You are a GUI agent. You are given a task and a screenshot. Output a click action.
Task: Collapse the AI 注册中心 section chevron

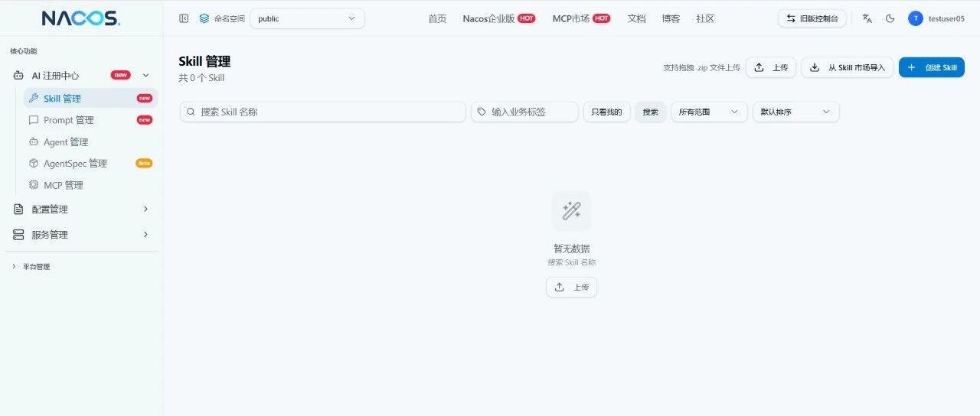(146, 75)
